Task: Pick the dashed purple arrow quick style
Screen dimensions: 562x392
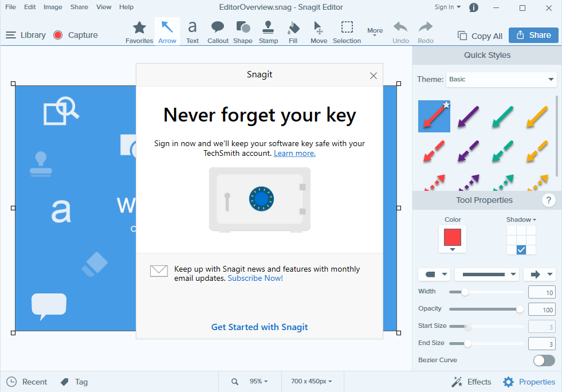Action: (469, 151)
